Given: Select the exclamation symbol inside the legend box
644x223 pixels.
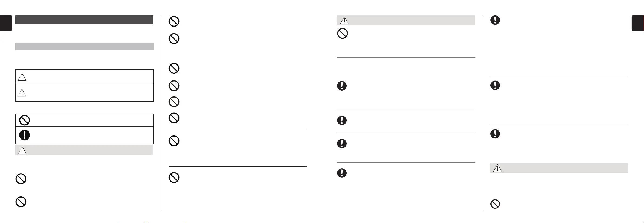Looking at the screenshot, I should coord(25,135).
